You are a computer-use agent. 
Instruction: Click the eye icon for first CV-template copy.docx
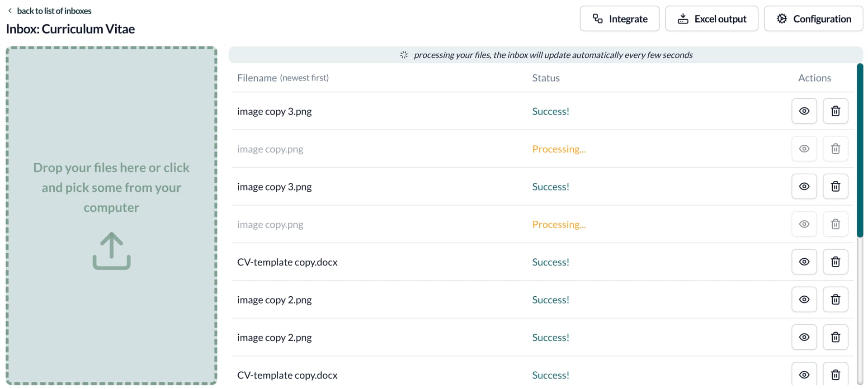tap(804, 261)
